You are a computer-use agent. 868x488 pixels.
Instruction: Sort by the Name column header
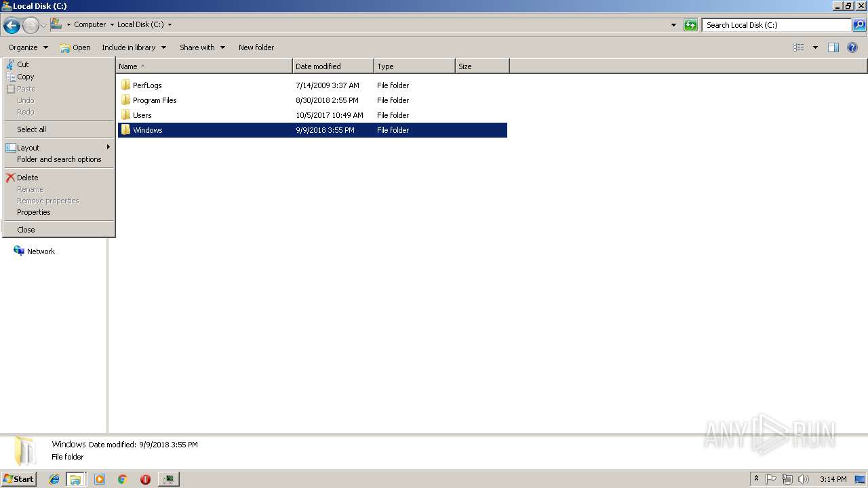pyautogui.click(x=204, y=66)
